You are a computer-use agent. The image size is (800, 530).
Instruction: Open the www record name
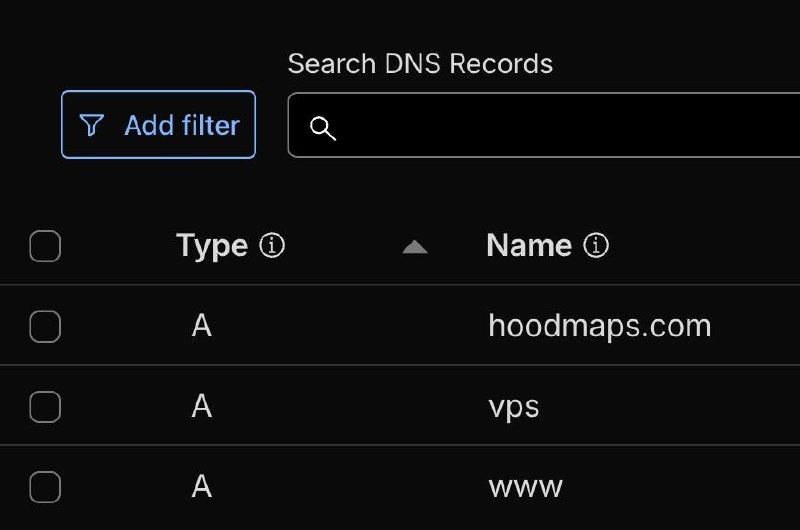(526, 487)
